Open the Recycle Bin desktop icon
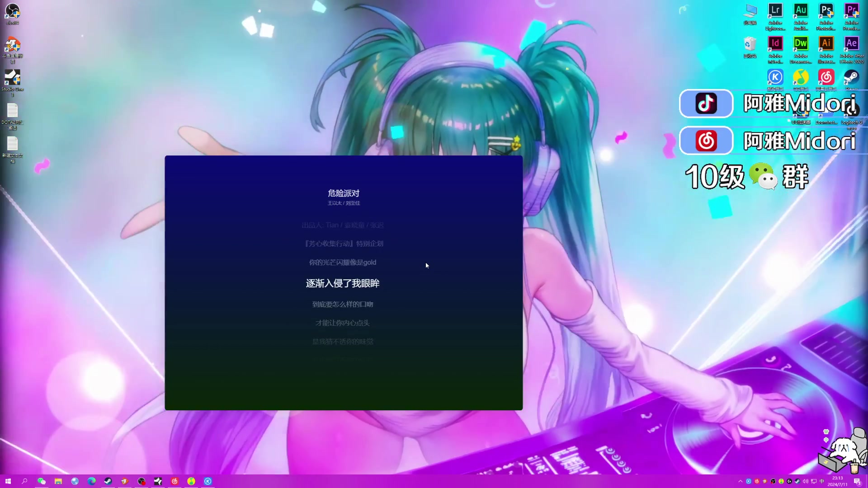 pos(750,47)
